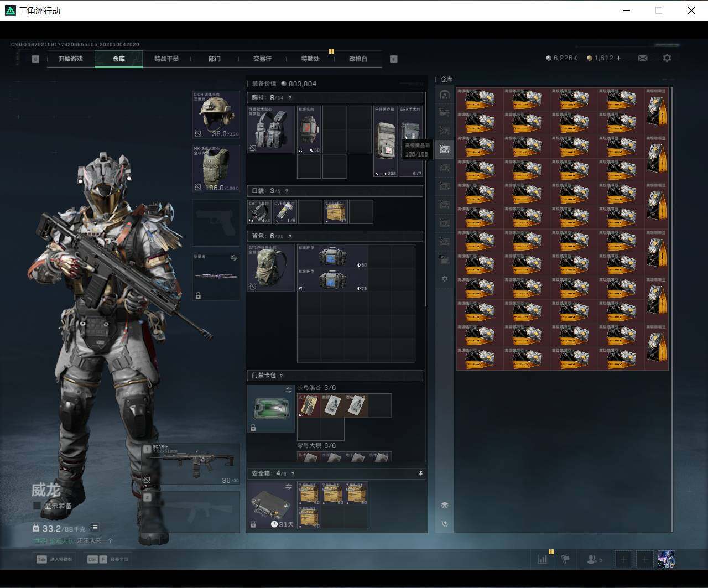Open the statistics bar chart icon
This screenshot has height=588, width=708.
click(543, 559)
